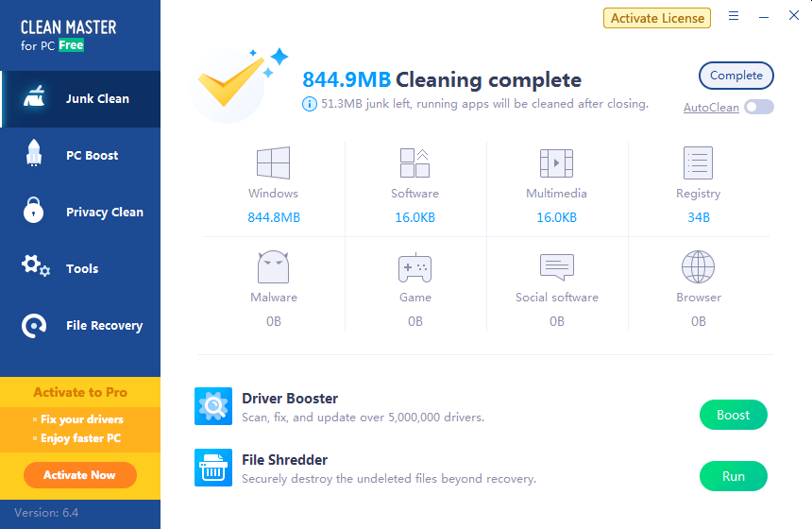Click the File Recovery circular icon
812x529 pixels.
34,325
